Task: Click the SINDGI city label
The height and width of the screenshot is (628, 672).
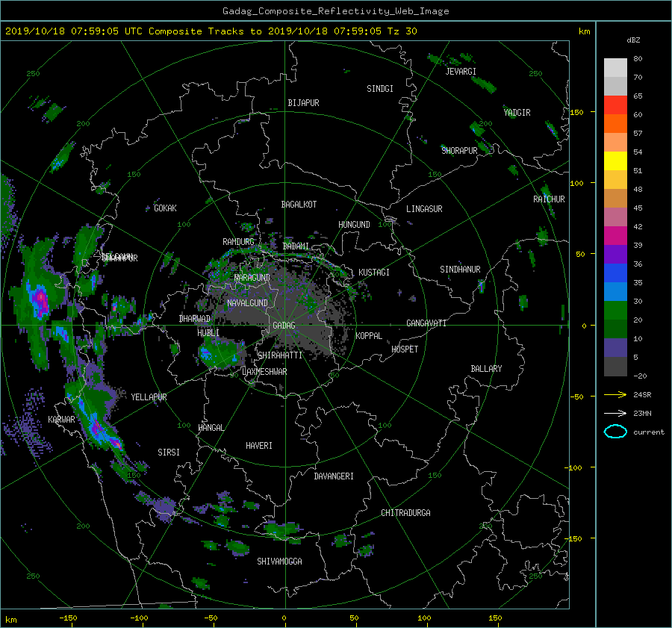Action: 380,89
